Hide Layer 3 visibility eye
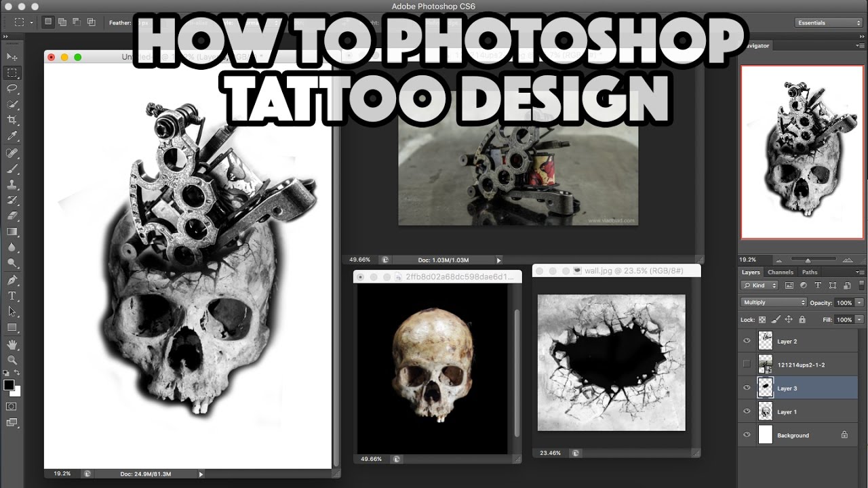 click(747, 388)
